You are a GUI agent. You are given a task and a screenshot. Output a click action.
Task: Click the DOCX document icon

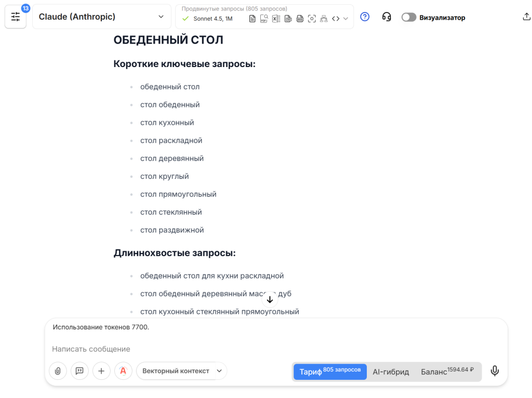coord(300,18)
